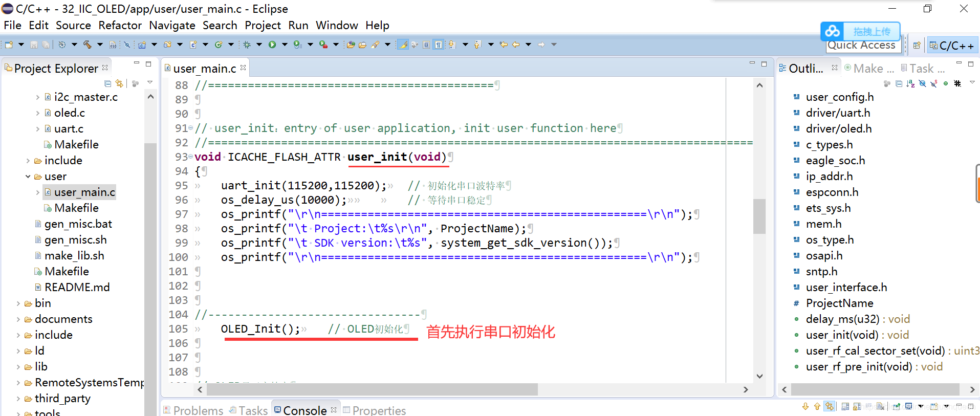Switch to the Make Target tab
Screen dimensions: 980x416
(869, 68)
